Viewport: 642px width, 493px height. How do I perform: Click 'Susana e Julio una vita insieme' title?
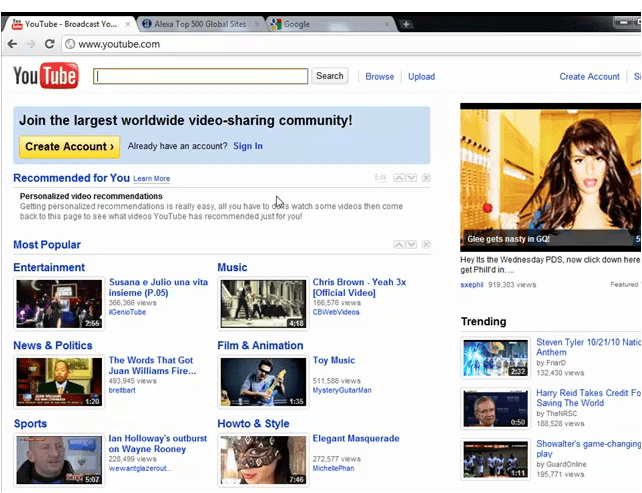[x=158, y=287]
